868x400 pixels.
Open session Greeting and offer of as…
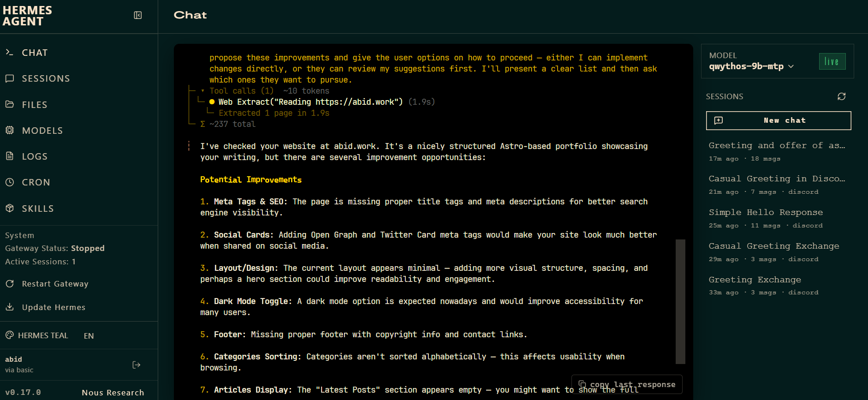(x=779, y=151)
